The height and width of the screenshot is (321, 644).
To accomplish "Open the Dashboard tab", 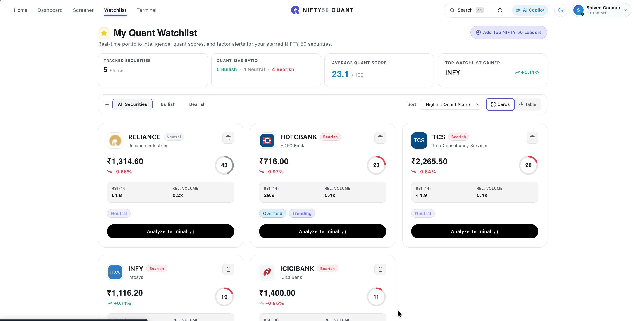I will pos(50,10).
